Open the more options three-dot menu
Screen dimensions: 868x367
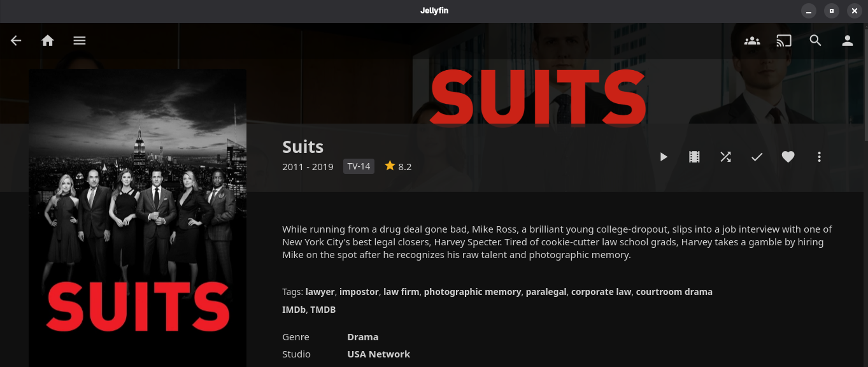click(820, 157)
